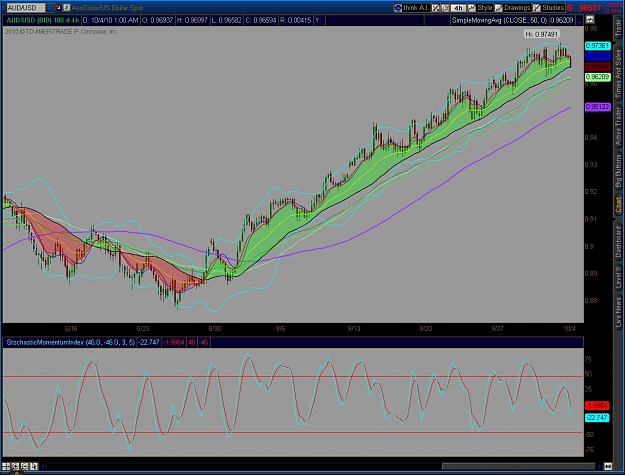Viewport: 625px width, 475px height.
Task: Click the H: 0.97491 high marker label
Action: [542, 34]
